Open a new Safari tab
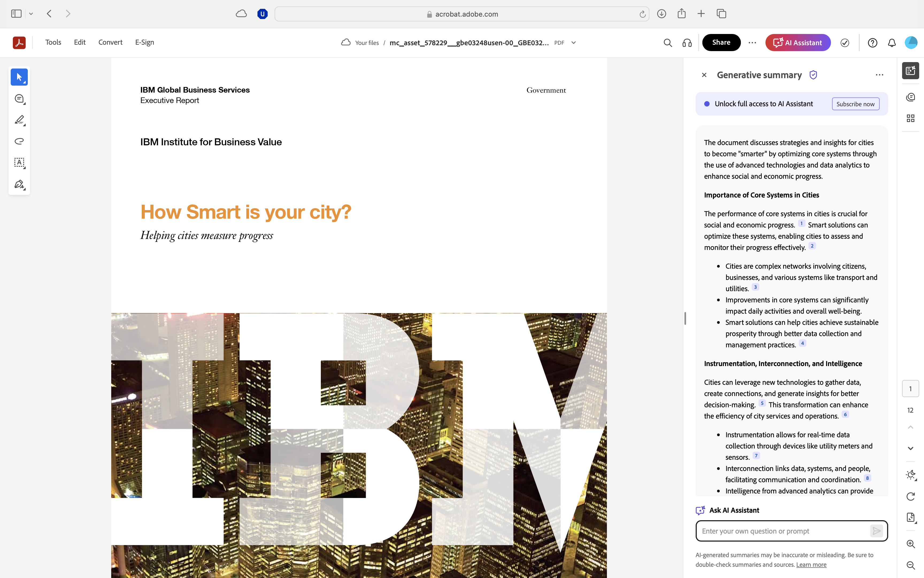 click(701, 14)
